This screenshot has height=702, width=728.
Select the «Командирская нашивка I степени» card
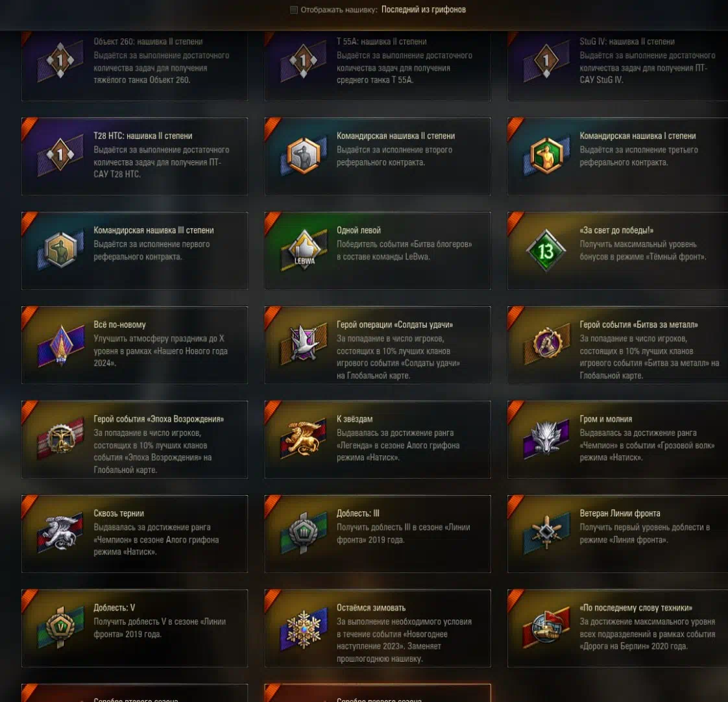(618, 156)
